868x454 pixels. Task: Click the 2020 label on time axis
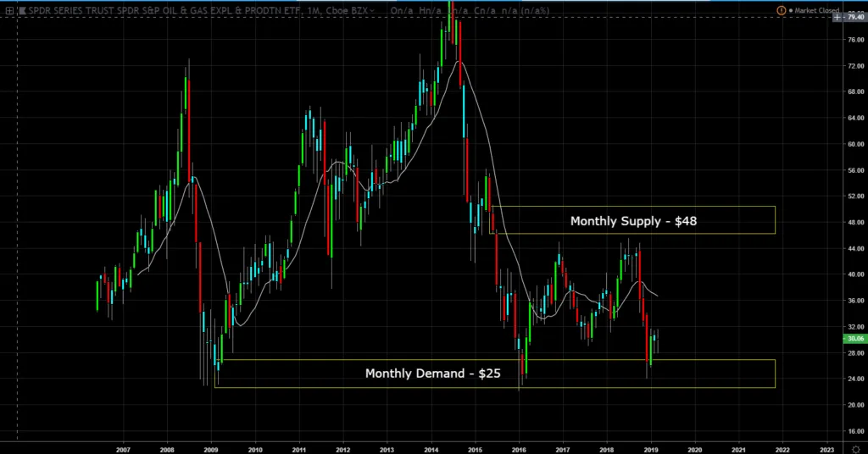(695, 450)
